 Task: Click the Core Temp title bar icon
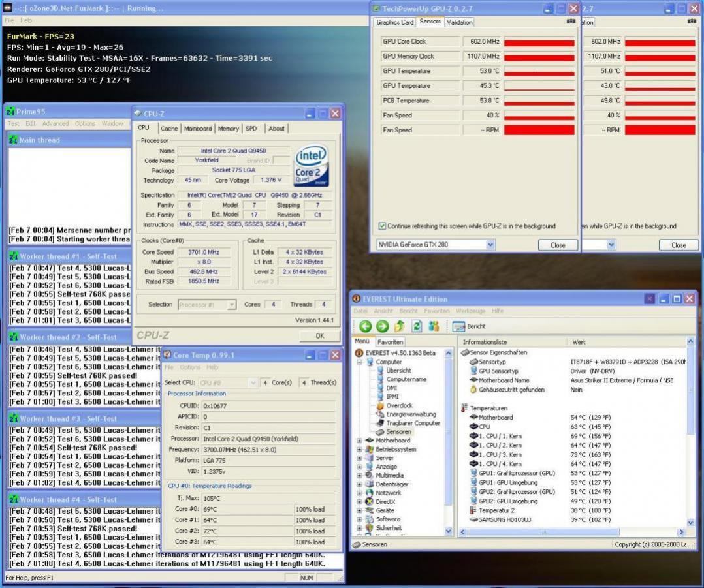pos(167,355)
